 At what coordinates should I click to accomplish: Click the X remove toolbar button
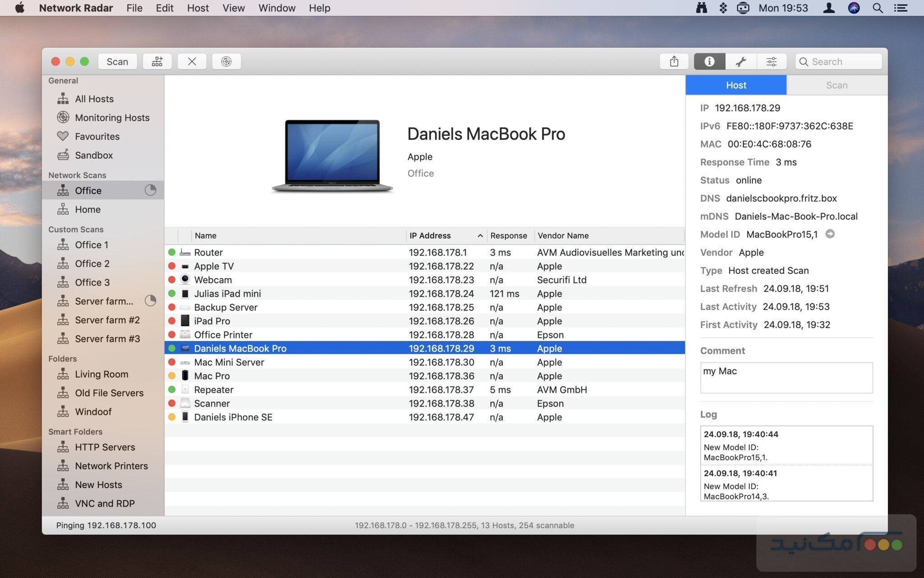point(192,61)
